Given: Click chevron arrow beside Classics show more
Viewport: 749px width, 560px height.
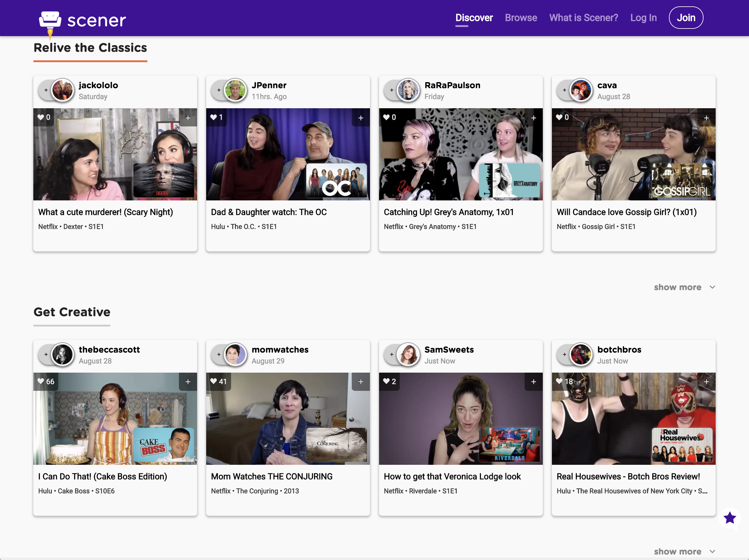Looking at the screenshot, I should tap(712, 287).
